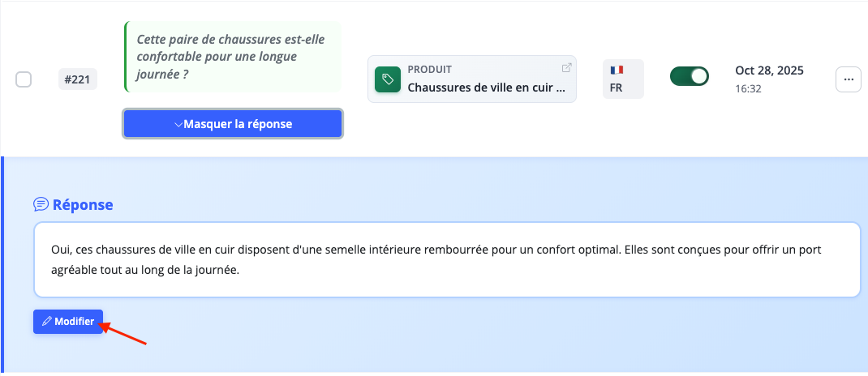The height and width of the screenshot is (376, 868).
Task: Click the Oct 28, 2025 date
Action: tap(769, 70)
